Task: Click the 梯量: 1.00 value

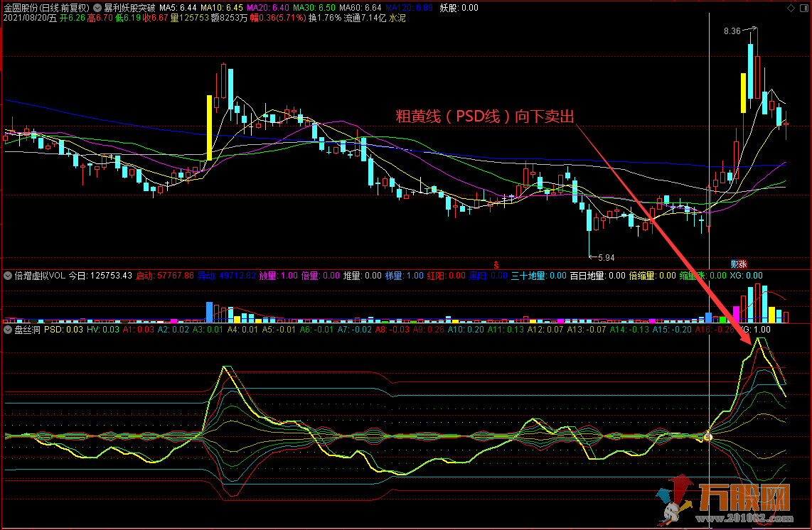Action: (x=405, y=276)
